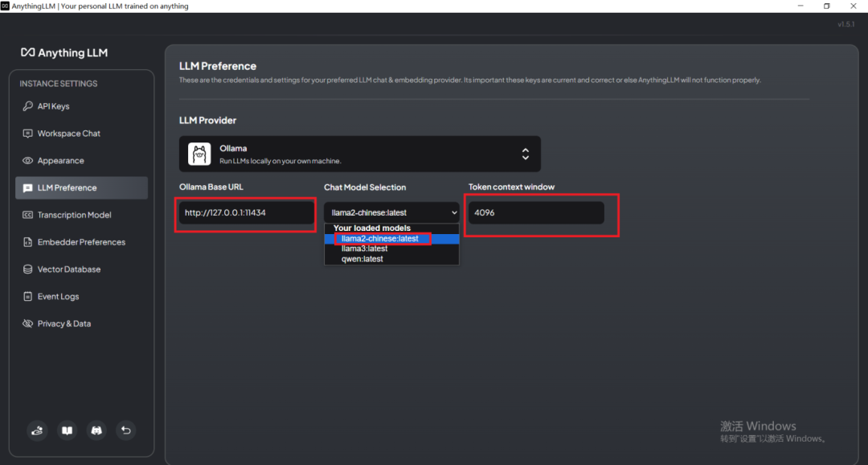Choose llama3:latest from model list

[391, 249]
